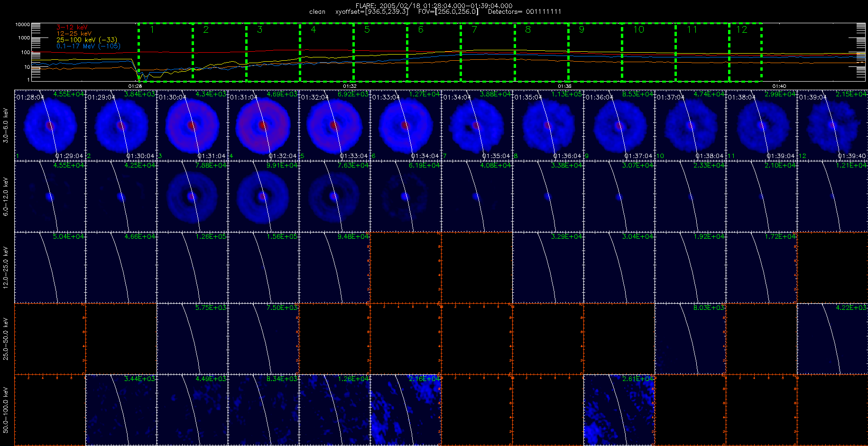The height and width of the screenshot is (446, 868).
Task: Open the 6-12 keV image with peak 7.88E+04
Action: point(192,196)
